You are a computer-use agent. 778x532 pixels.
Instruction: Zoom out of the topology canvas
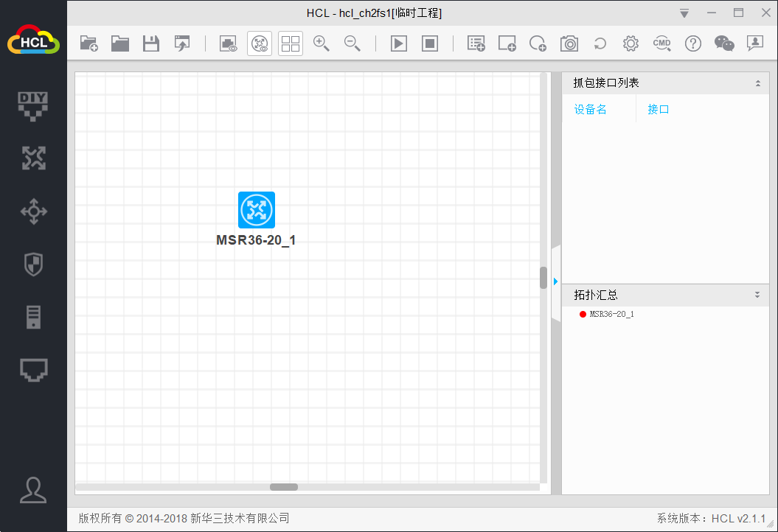pos(352,43)
